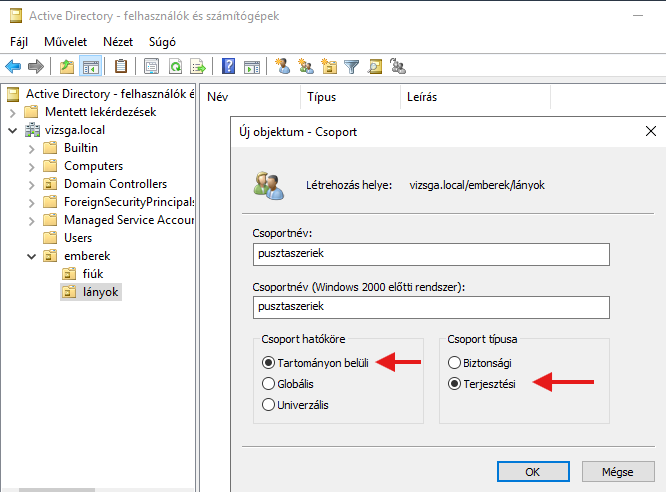Click the filter funnel toolbar icon
Screen dimensions: 666x492
coord(352,67)
